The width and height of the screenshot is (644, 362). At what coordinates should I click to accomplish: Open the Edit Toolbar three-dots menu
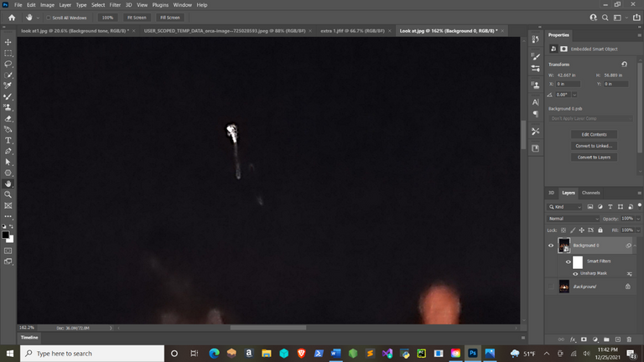point(8,216)
